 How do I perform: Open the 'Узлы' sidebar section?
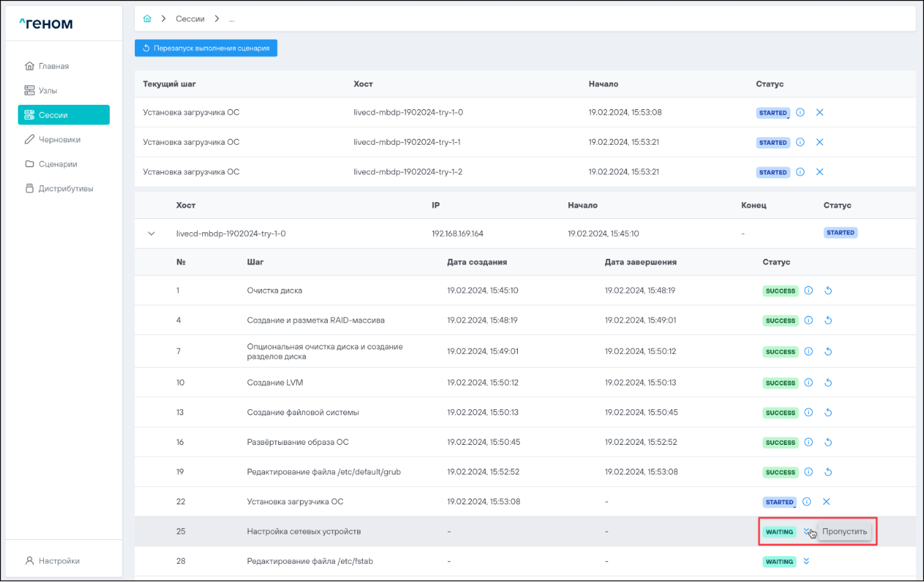(x=48, y=90)
